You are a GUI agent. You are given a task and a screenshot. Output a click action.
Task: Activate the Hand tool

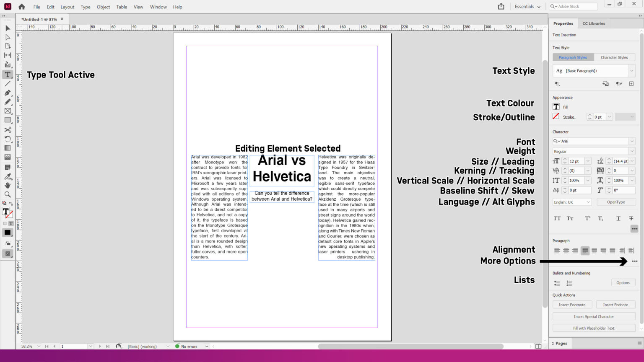7,186
